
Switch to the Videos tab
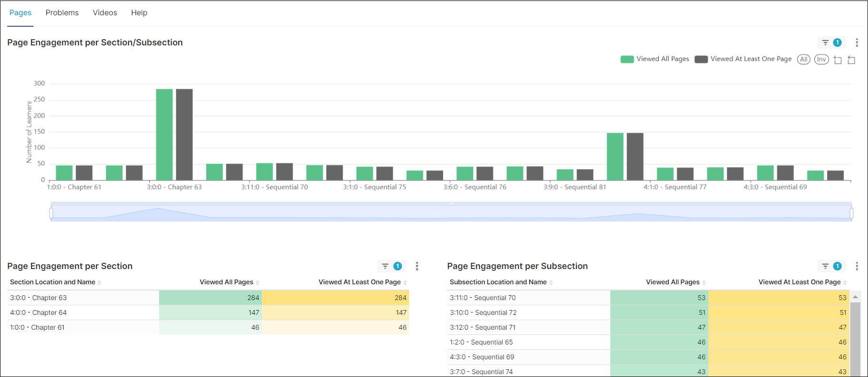click(x=105, y=13)
